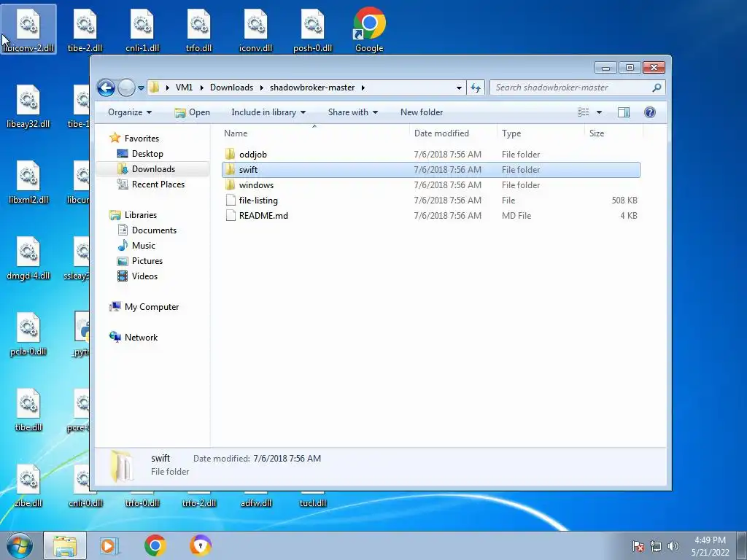This screenshot has height=560, width=747.
Task: Expand the address bar history dropdown
Action: click(x=459, y=88)
